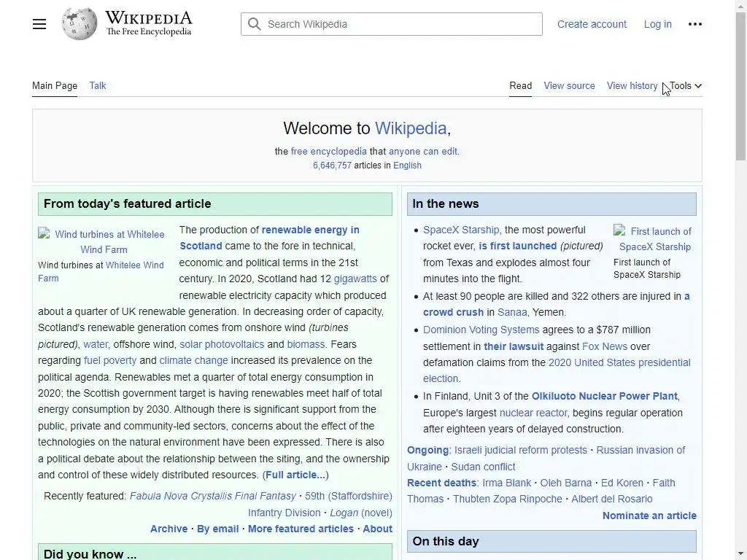Click the Ongoing link in the news

[427, 451]
